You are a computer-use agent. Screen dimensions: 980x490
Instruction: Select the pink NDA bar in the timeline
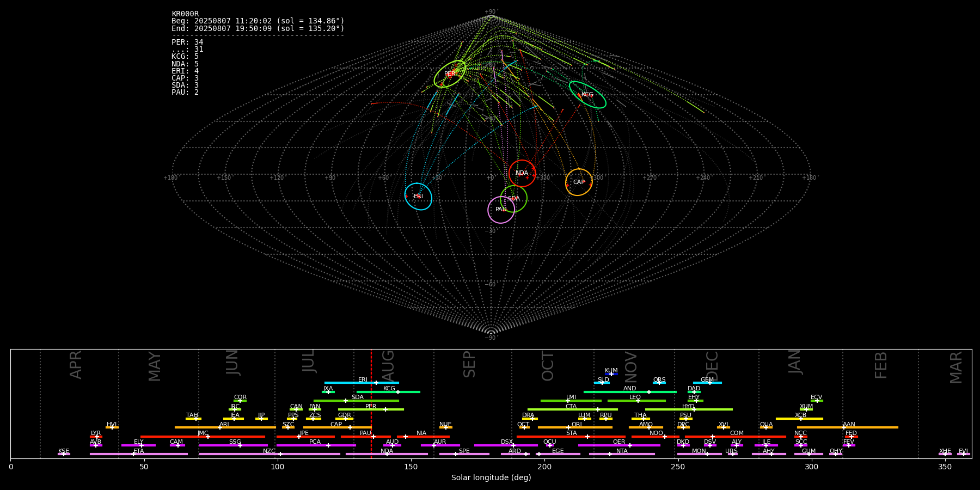click(387, 454)
